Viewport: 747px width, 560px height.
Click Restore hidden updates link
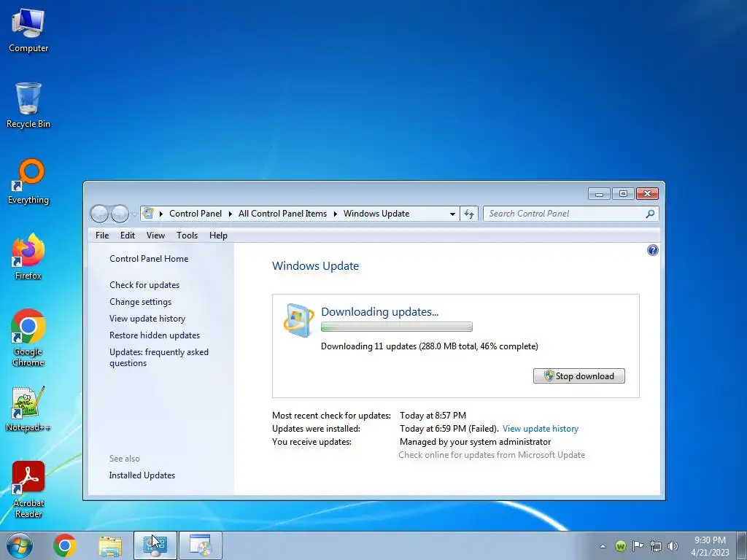click(155, 335)
